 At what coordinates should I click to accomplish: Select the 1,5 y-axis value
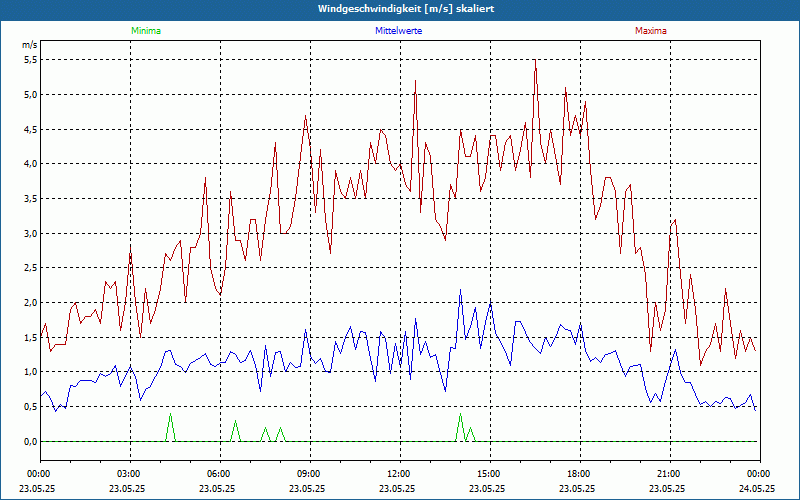(31, 337)
